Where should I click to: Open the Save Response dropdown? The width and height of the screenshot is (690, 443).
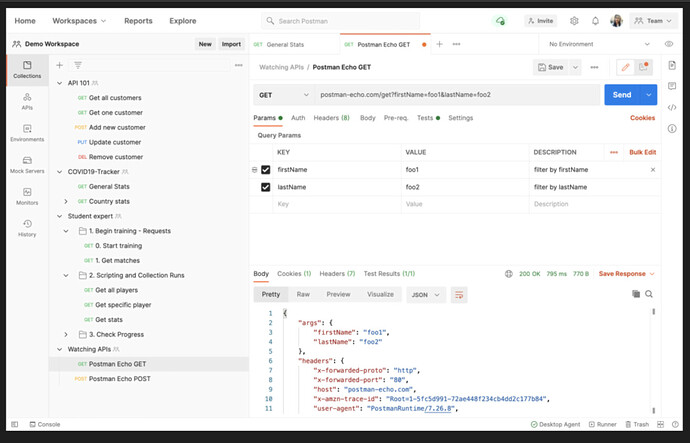[x=627, y=274]
